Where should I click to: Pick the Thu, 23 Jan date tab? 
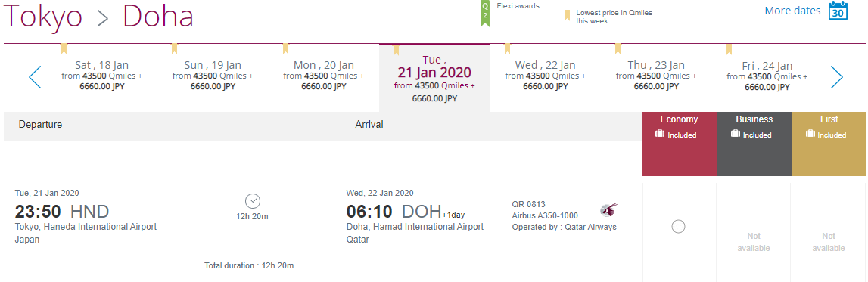click(x=656, y=76)
